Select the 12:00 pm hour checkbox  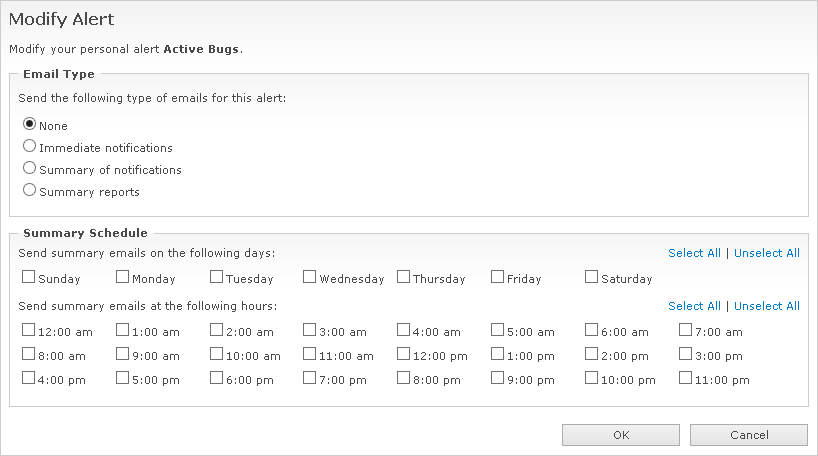(x=404, y=355)
